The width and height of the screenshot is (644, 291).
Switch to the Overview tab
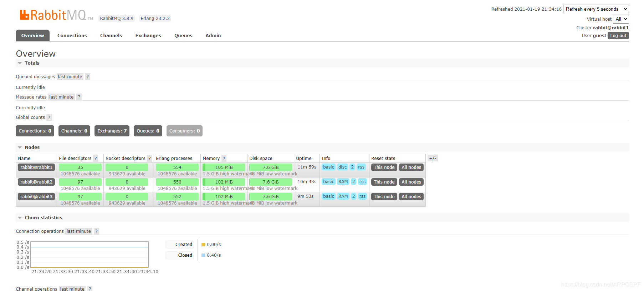coord(32,35)
